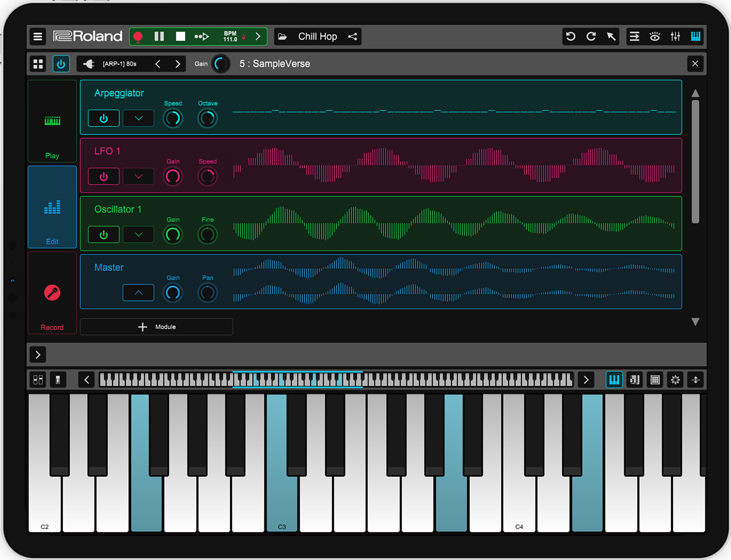Screen dimensions: 731x560
Task: Toggle the Arpeggiator power button
Action: (x=103, y=118)
